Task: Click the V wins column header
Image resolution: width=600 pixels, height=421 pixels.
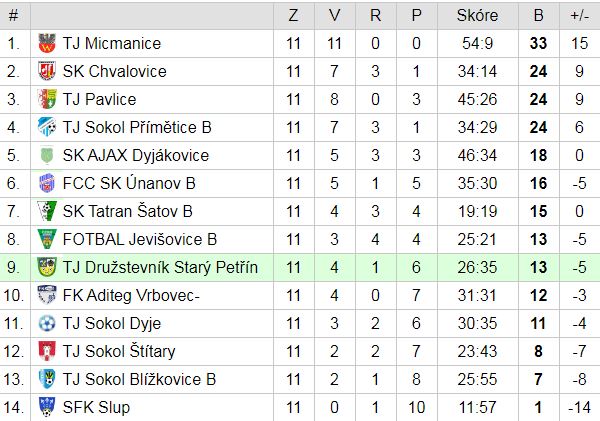Action: 334,16
